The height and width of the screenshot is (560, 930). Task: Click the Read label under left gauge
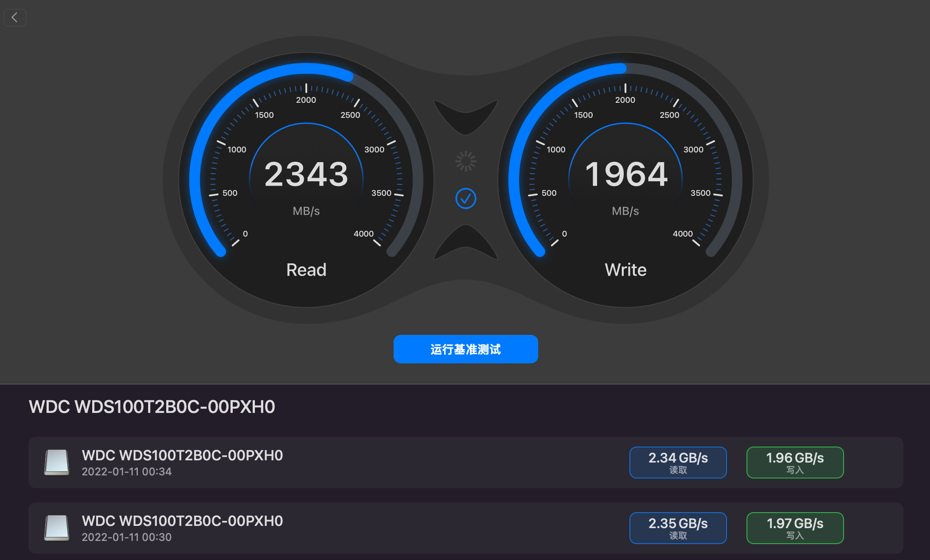pyautogui.click(x=306, y=270)
